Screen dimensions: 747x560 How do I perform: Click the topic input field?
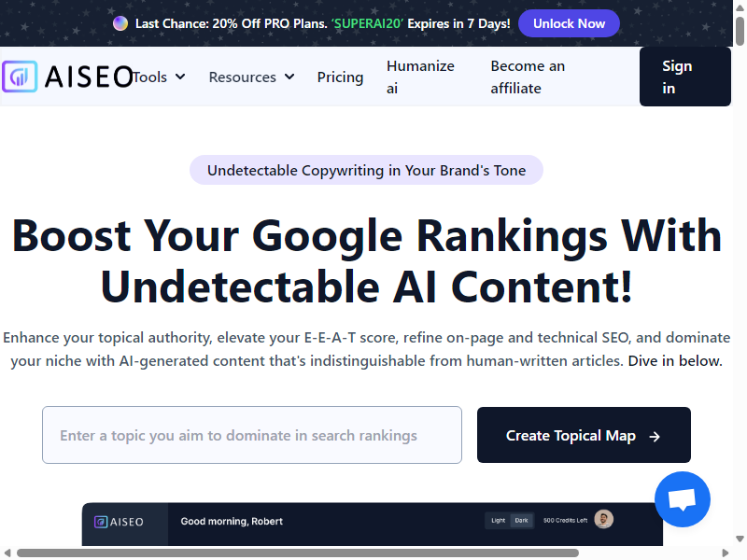click(252, 435)
